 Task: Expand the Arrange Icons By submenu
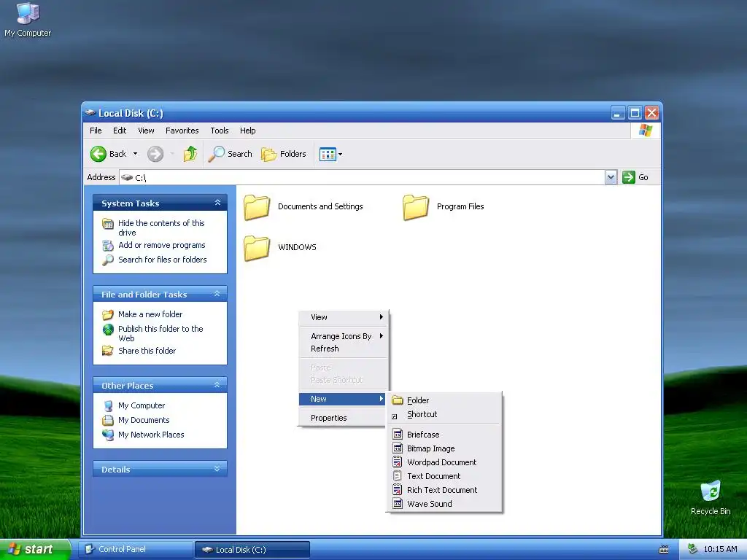pos(344,336)
